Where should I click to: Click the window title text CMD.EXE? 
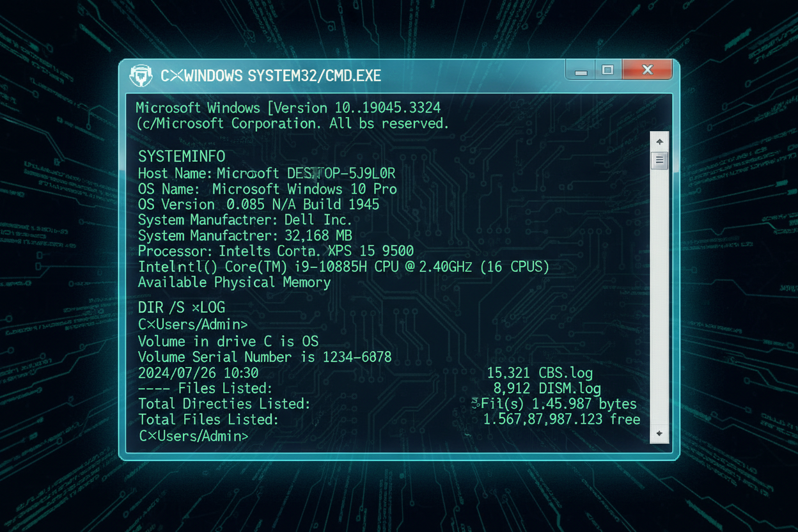pos(270,76)
